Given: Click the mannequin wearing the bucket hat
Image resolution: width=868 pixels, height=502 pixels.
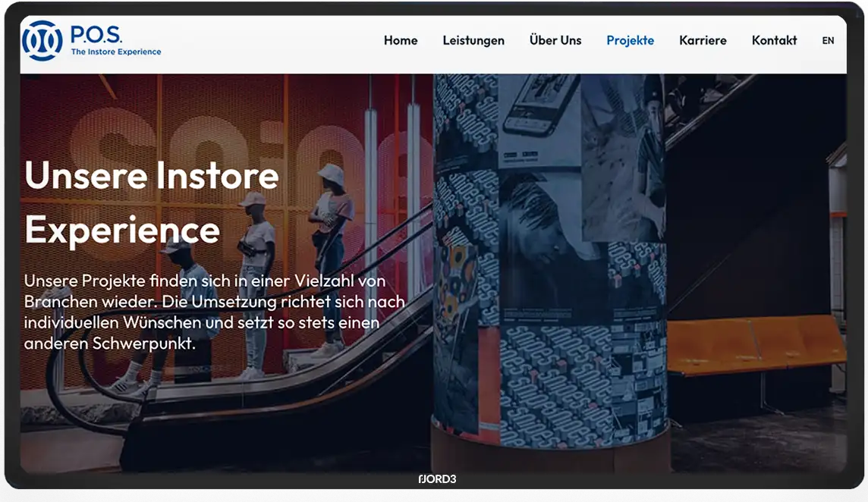Looking at the screenshot, I should point(332,227).
